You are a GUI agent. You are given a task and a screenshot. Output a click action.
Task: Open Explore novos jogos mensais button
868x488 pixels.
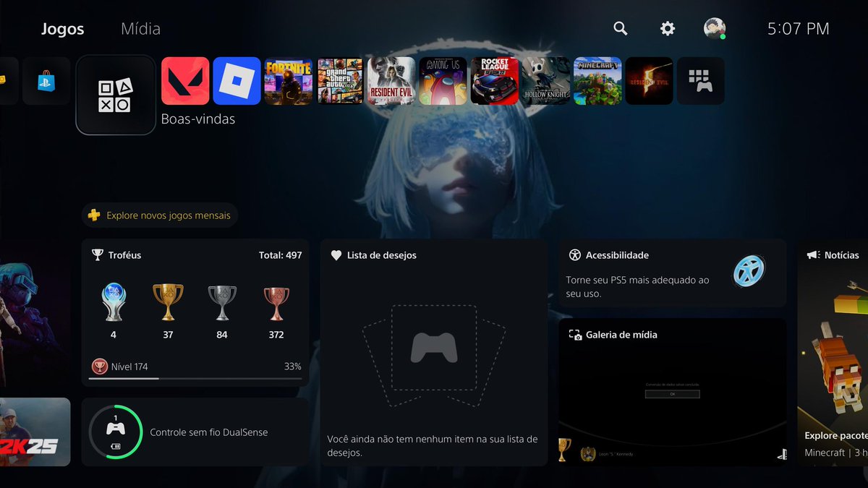[x=160, y=215]
